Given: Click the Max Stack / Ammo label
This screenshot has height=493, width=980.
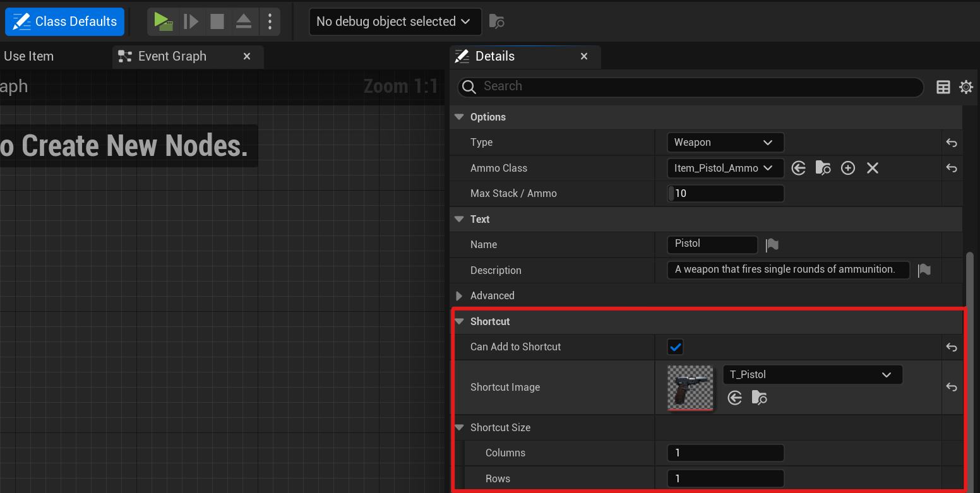Looking at the screenshot, I should coord(513,193).
